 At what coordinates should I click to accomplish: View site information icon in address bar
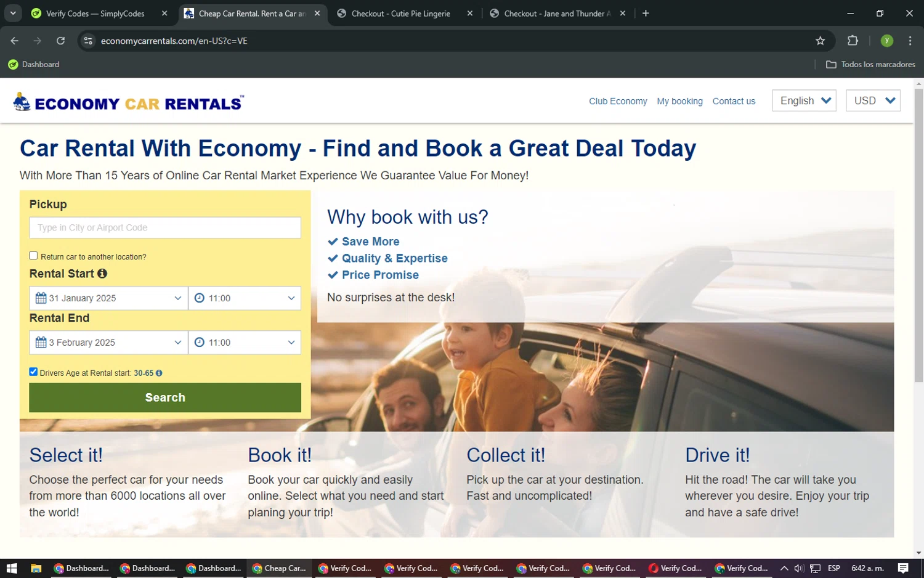click(88, 41)
